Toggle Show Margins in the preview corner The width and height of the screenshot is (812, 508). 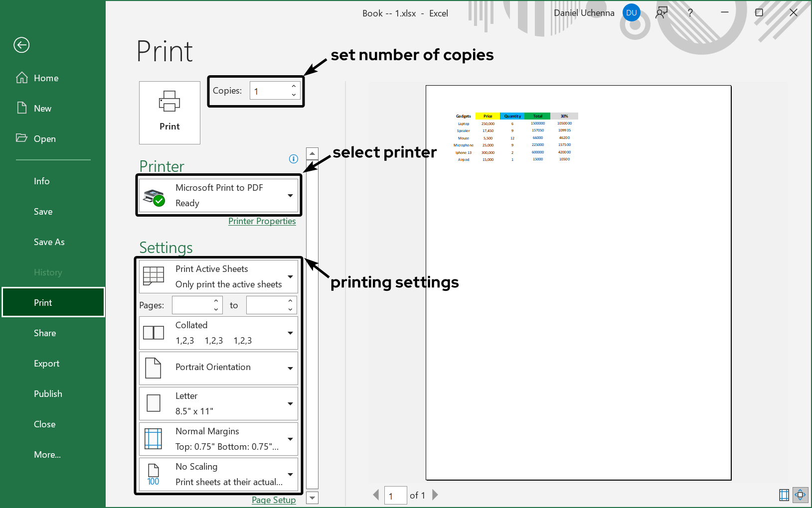(784, 495)
